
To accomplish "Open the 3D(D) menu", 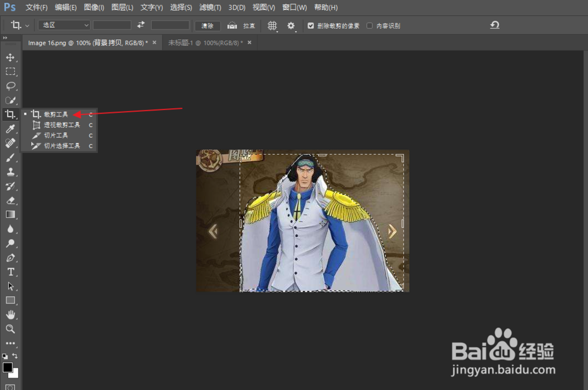I will (236, 8).
